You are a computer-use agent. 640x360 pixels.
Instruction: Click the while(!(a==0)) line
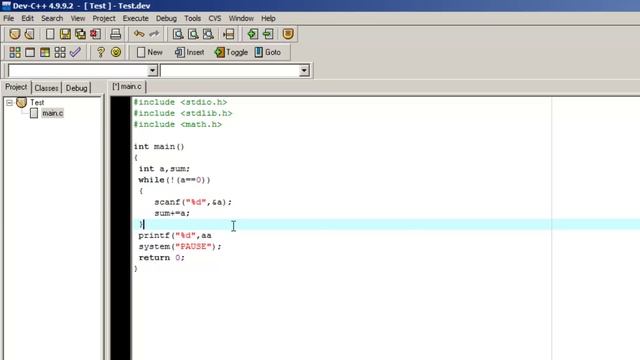click(174, 180)
